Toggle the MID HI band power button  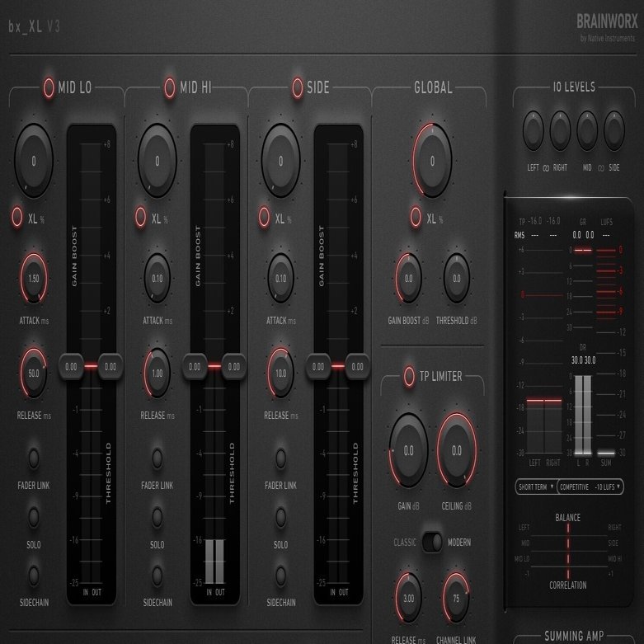tap(169, 87)
